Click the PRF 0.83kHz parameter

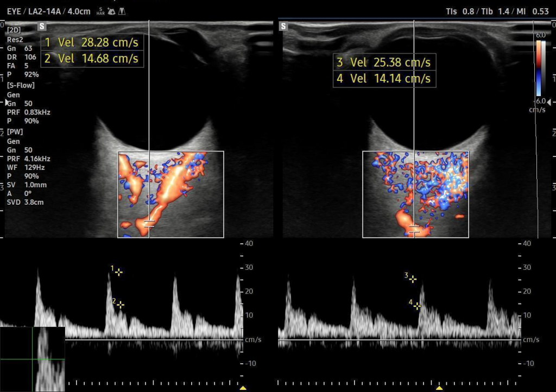(28, 112)
